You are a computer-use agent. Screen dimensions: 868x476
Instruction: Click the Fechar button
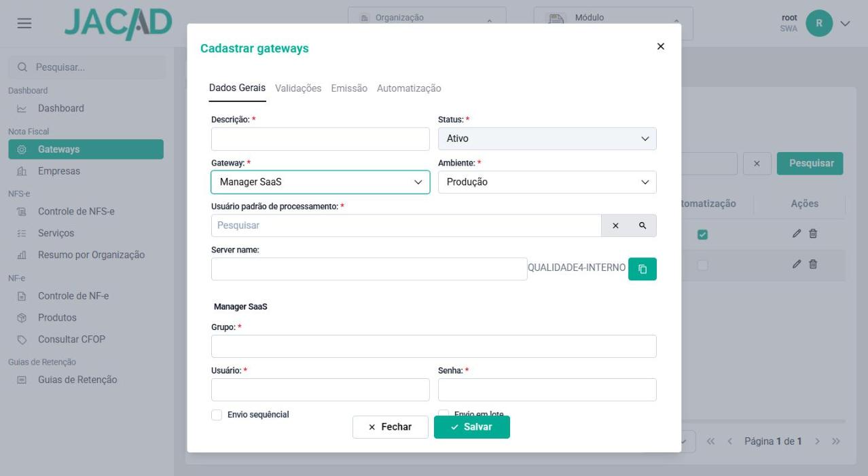click(x=391, y=427)
